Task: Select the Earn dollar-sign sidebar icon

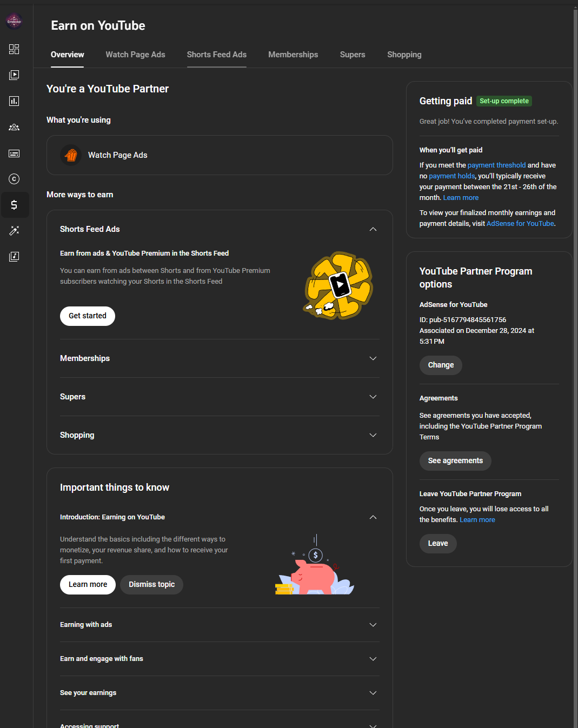Action: (14, 205)
